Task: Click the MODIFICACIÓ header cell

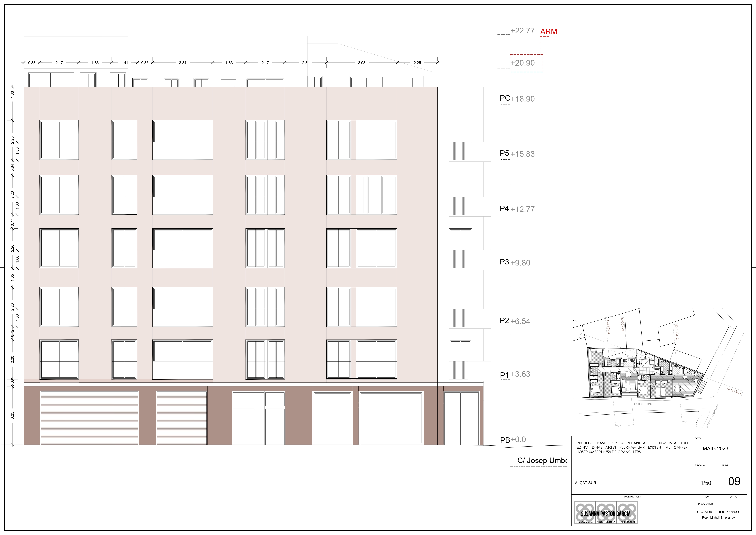Action: coord(632,496)
